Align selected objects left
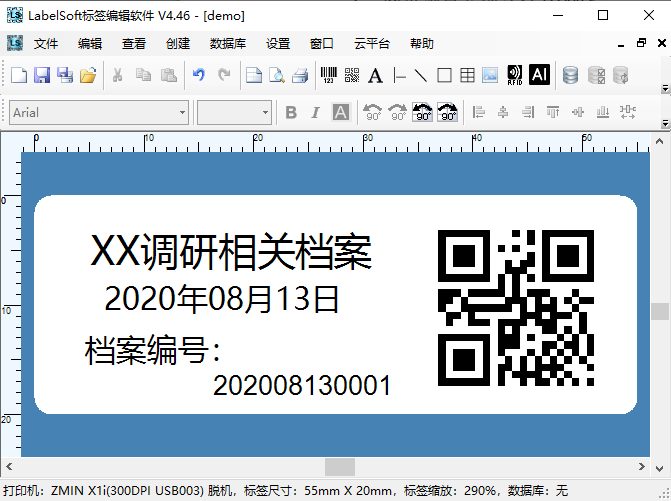Viewport: 671px width, 501px height. tap(478, 113)
